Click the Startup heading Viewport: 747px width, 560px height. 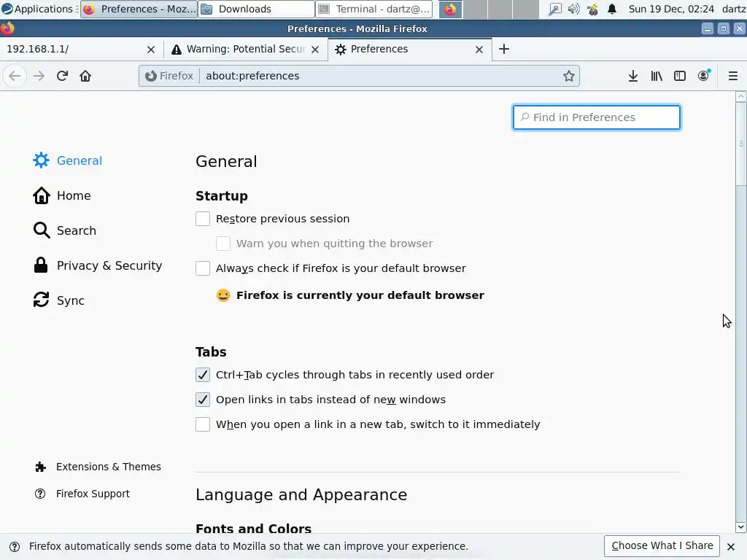[222, 195]
